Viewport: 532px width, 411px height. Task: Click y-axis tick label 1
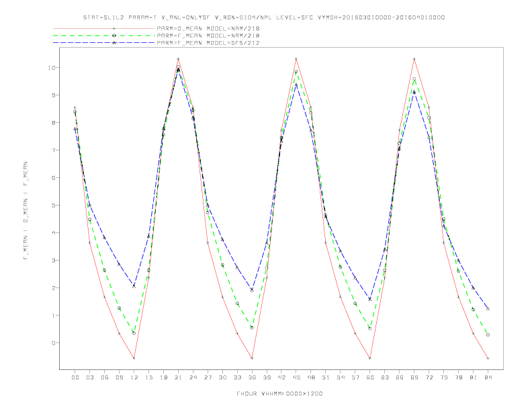(53, 316)
